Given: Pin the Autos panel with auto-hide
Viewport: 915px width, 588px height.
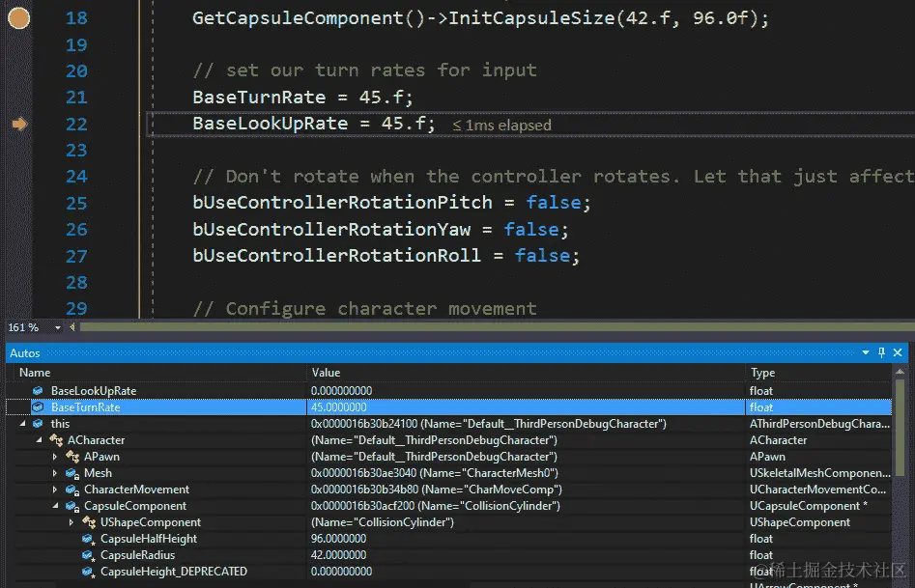Looking at the screenshot, I should (x=881, y=352).
